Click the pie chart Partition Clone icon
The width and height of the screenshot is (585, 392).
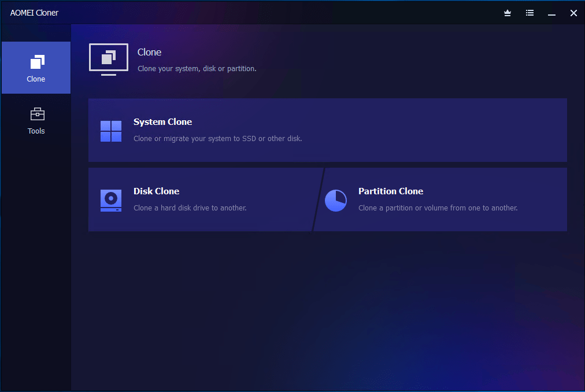click(x=336, y=201)
